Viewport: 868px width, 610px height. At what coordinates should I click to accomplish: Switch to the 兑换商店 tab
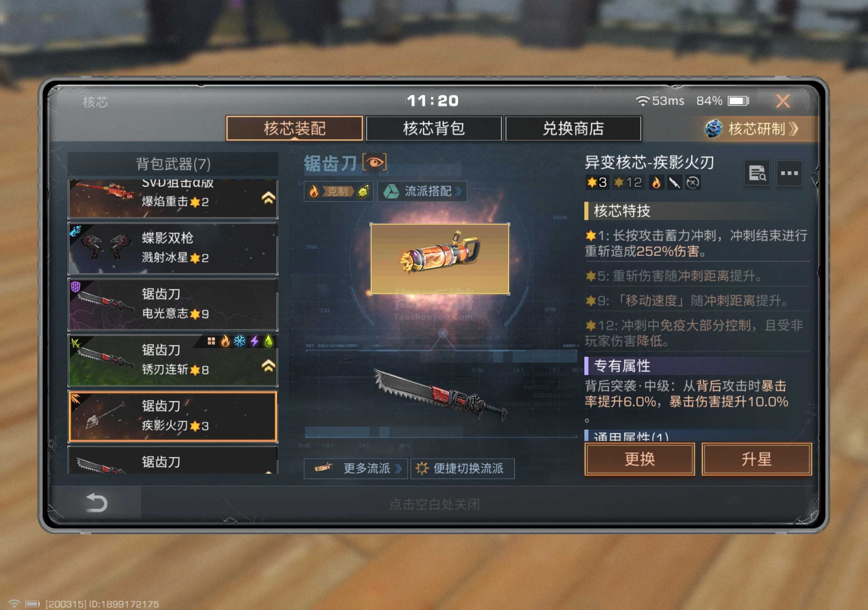coord(573,129)
